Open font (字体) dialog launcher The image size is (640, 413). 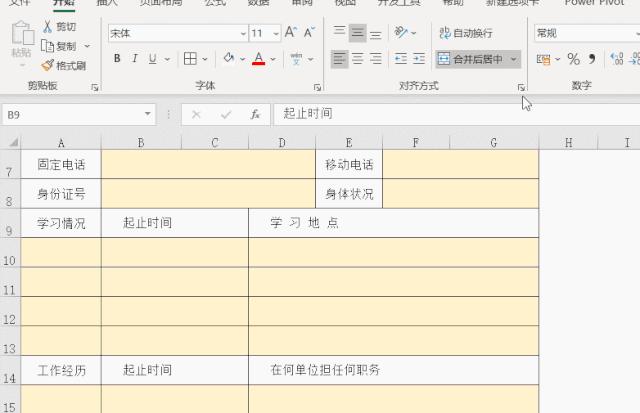[x=317, y=87]
